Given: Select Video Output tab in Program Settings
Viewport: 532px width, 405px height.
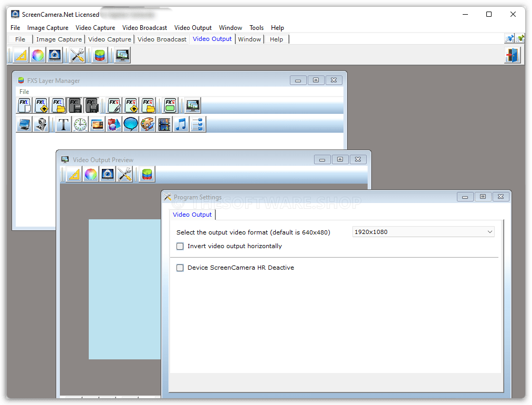Looking at the screenshot, I should (192, 215).
